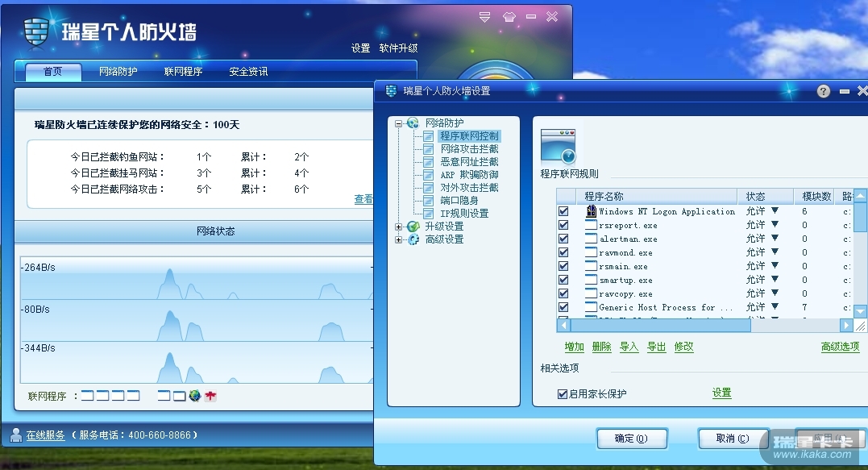Open status dropdown for ravmond.exe
The height and width of the screenshot is (470, 868).
coord(775,252)
